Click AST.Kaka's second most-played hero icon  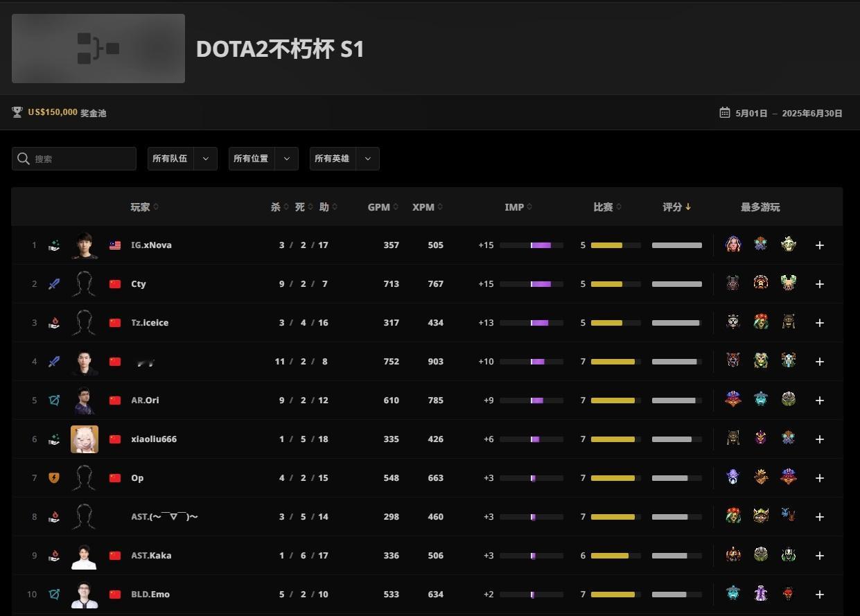pyautogui.click(x=761, y=555)
